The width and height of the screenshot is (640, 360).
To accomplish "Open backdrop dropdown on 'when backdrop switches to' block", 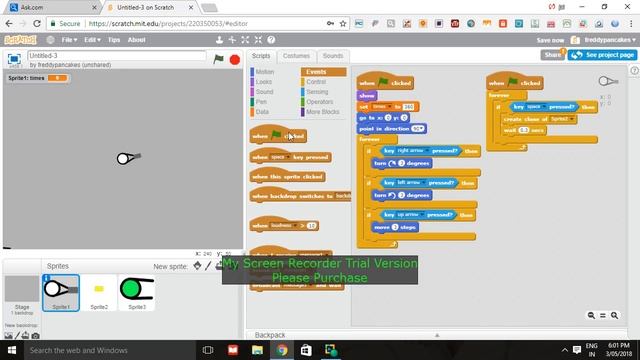I will pyautogui.click(x=343, y=196).
